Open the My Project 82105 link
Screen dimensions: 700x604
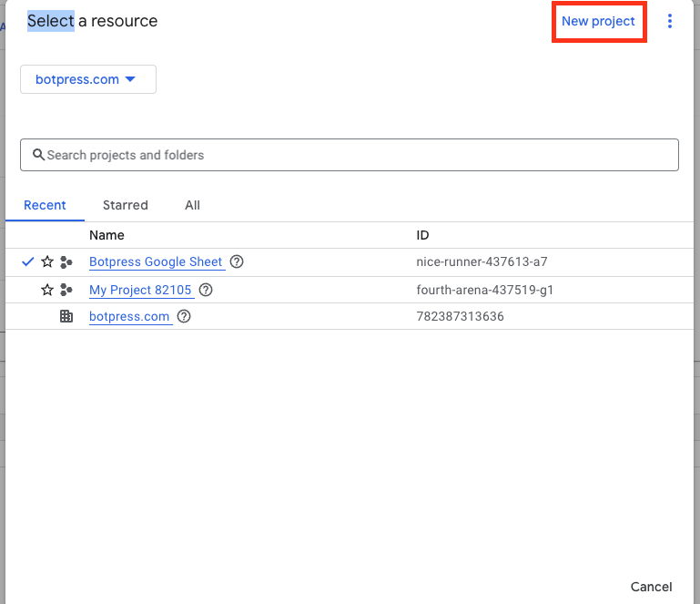[x=140, y=290]
